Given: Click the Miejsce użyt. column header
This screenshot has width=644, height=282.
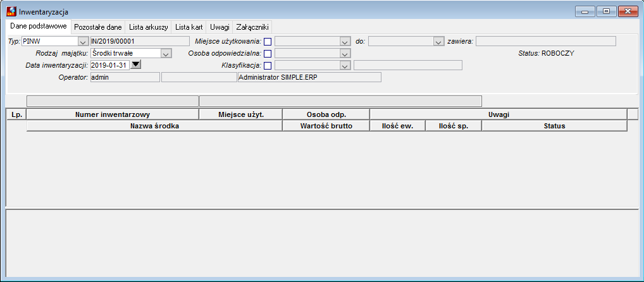Looking at the screenshot, I should 240,114.
